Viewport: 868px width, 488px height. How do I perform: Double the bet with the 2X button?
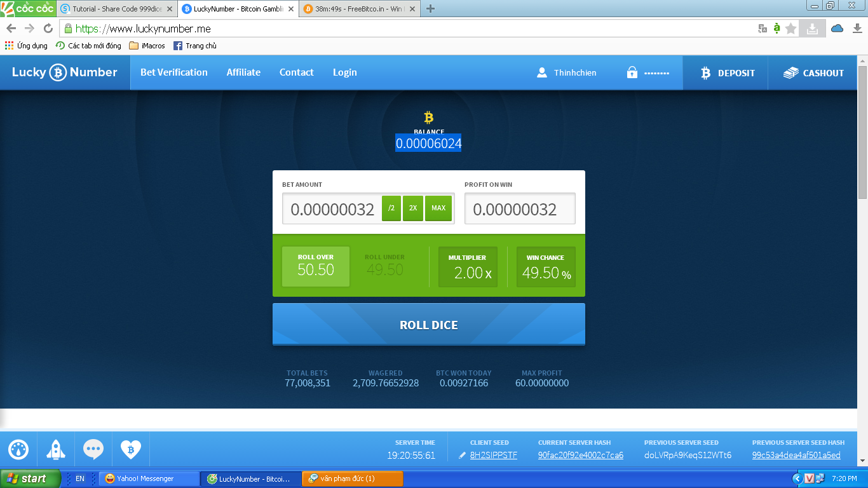click(413, 208)
